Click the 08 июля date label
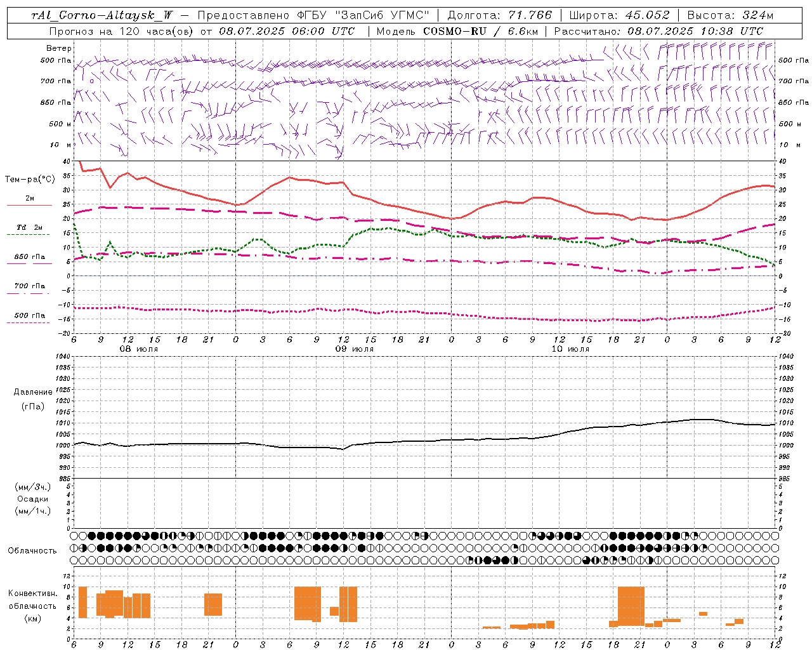812x650 pixels. pyautogui.click(x=139, y=349)
